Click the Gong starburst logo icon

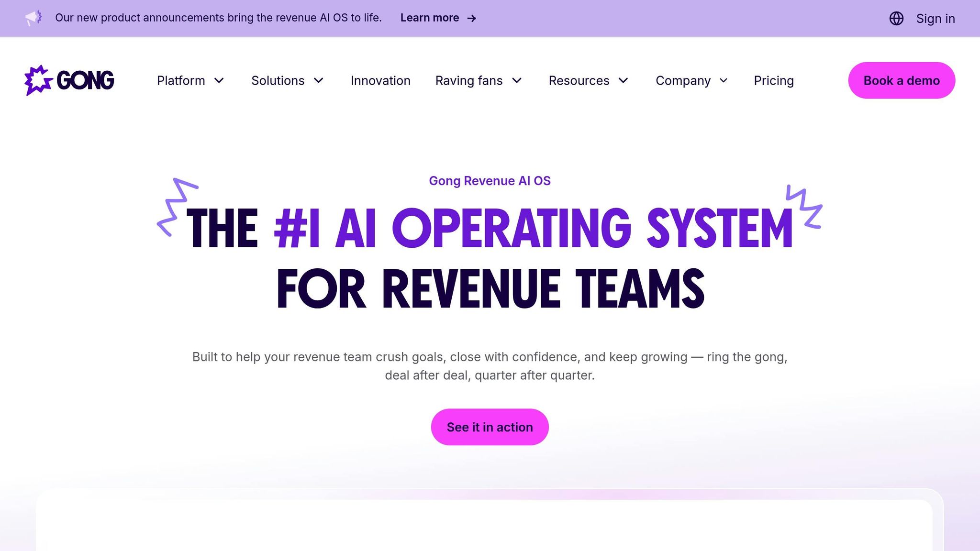pos(38,80)
